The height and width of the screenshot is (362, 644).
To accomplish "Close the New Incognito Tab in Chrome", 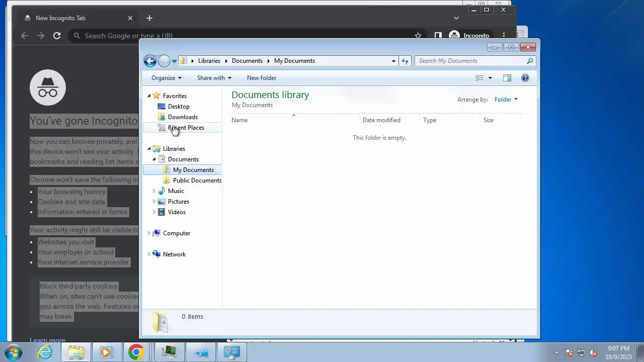I will (130, 18).
